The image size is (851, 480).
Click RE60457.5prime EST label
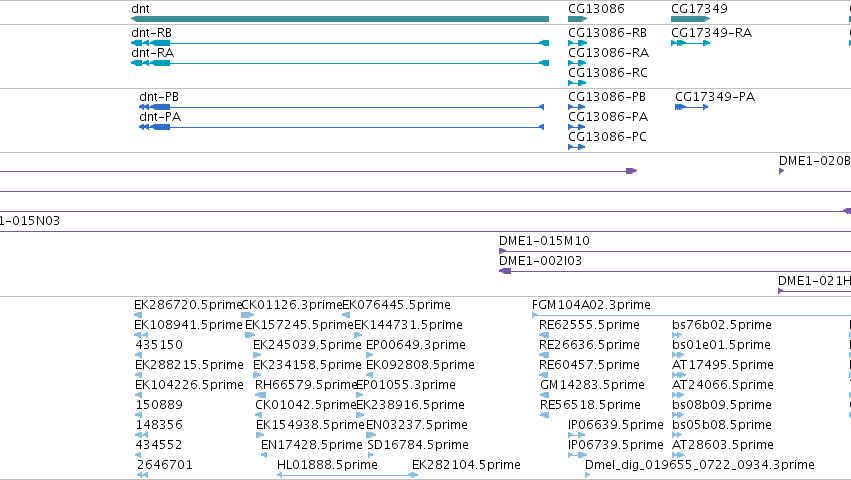pyautogui.click(x=589, y=365)
